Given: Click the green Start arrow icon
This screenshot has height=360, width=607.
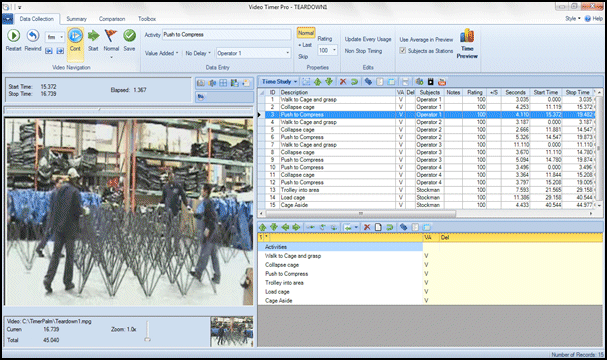Looking at the screenshot, I should [x=93, y=36].
